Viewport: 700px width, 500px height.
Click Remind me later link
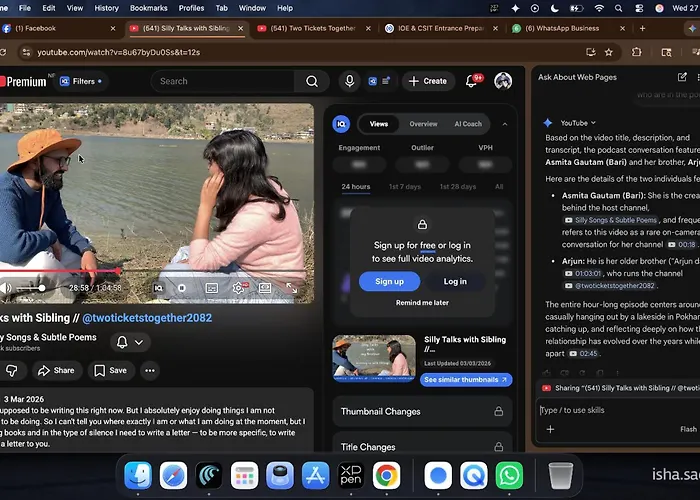tap(422, 303)
